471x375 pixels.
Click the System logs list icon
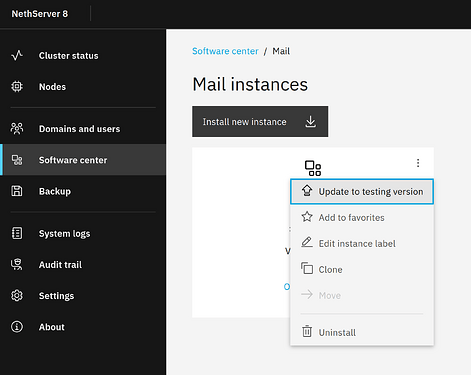point(17,233)
